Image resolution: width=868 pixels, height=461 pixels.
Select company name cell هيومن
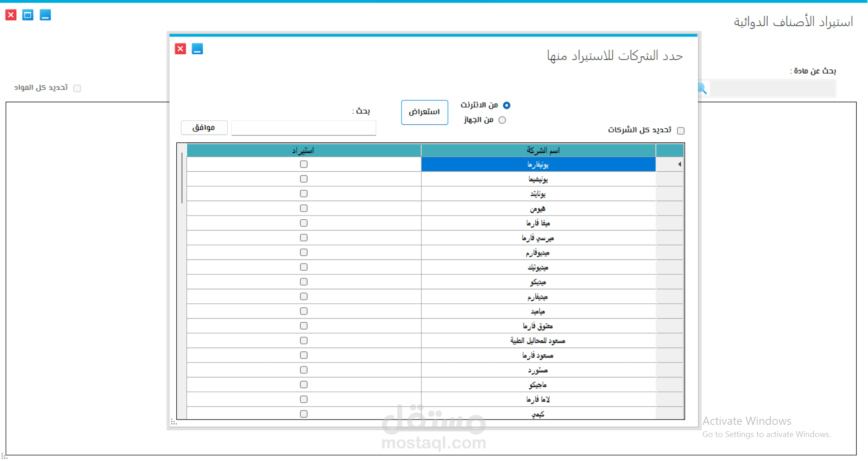click(538, 208)
